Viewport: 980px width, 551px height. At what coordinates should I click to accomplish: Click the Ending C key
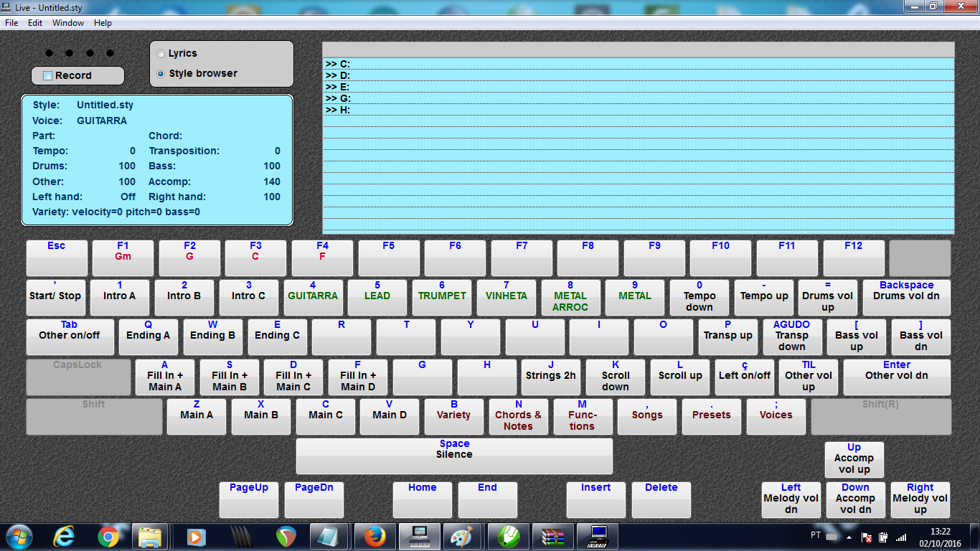277,337
